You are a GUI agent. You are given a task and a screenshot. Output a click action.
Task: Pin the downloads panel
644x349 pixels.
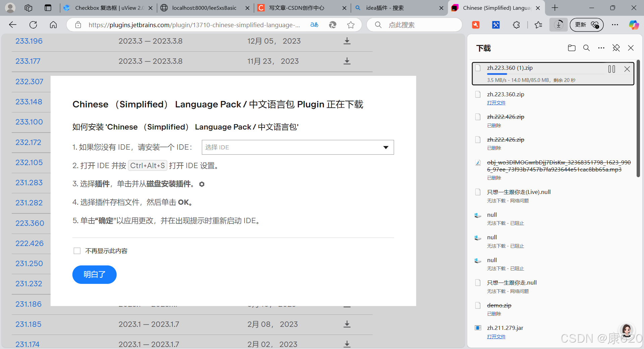[616, 48]
